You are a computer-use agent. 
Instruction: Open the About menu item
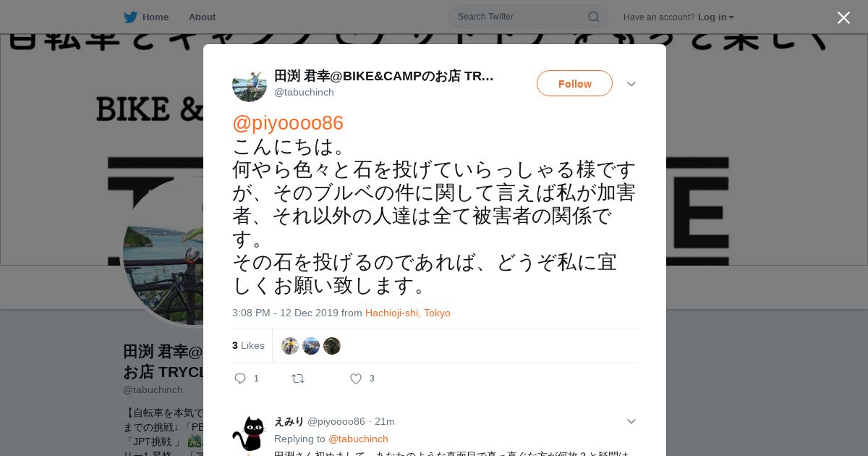[x=202, y=17]
